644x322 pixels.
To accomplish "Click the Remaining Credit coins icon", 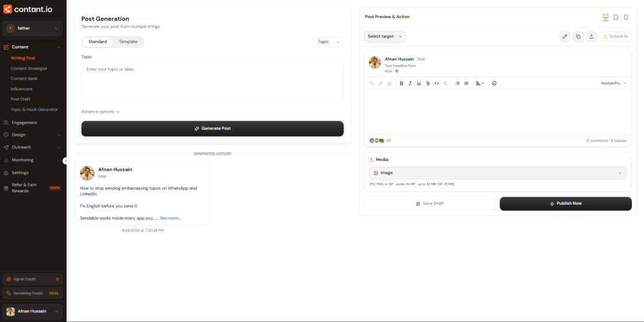I will [x=8, y=293].
